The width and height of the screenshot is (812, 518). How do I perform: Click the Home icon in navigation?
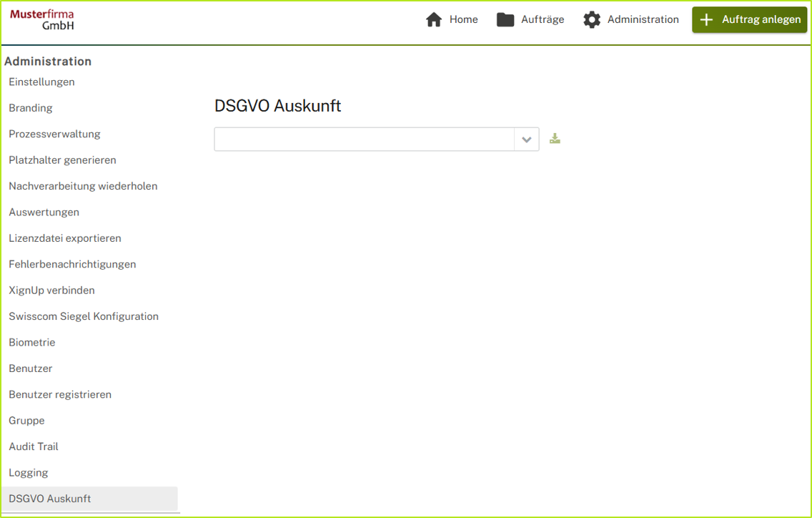click(434, 19)
